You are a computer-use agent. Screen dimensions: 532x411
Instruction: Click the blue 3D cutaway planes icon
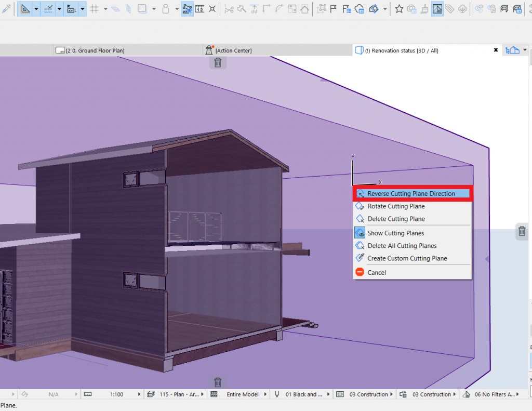(x=374, y=9)
